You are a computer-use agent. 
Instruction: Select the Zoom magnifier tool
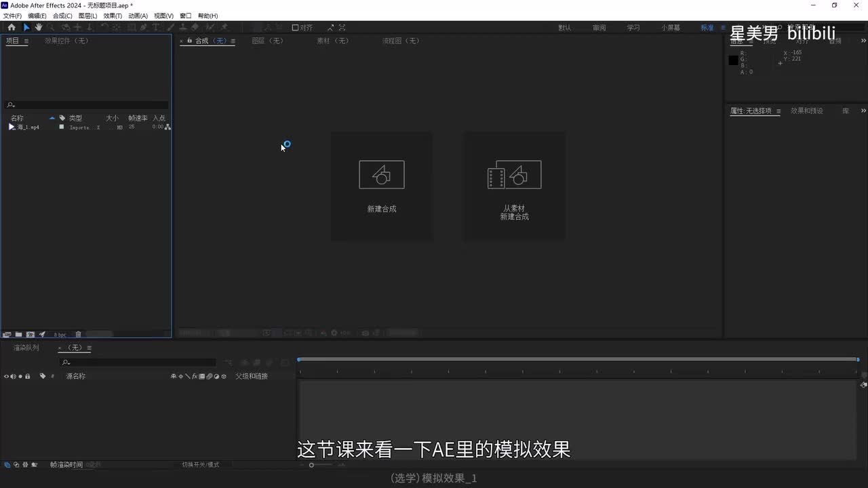point(50,27)
